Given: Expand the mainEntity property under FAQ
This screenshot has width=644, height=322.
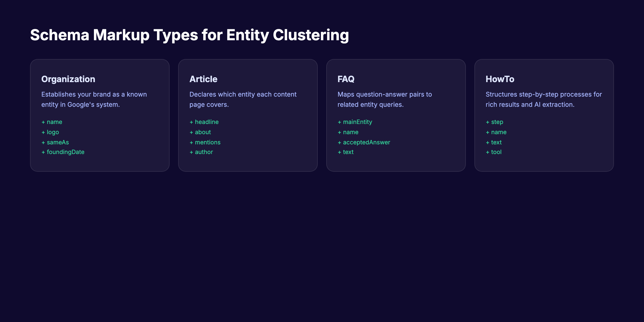Looking at the screenshot, I should 355,122.
